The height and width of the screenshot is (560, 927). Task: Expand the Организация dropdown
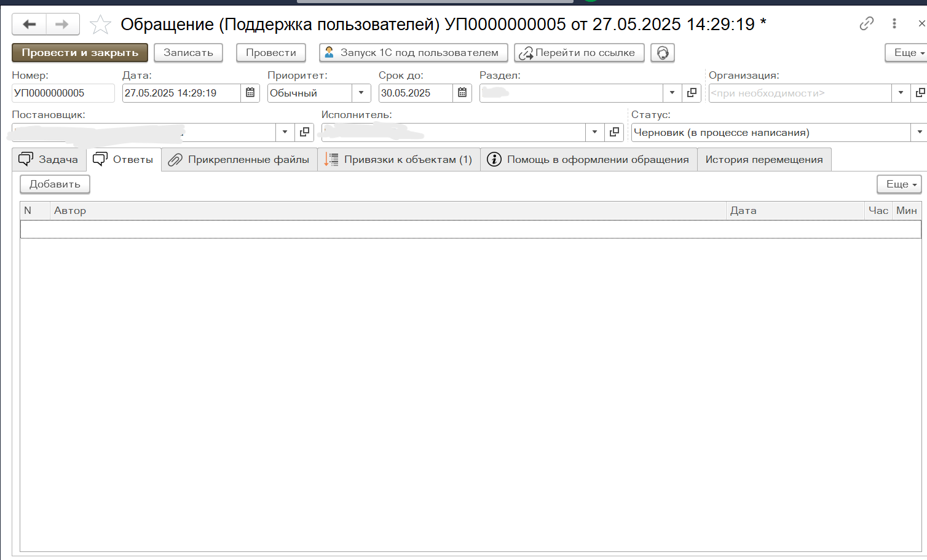tap(901, 93)
